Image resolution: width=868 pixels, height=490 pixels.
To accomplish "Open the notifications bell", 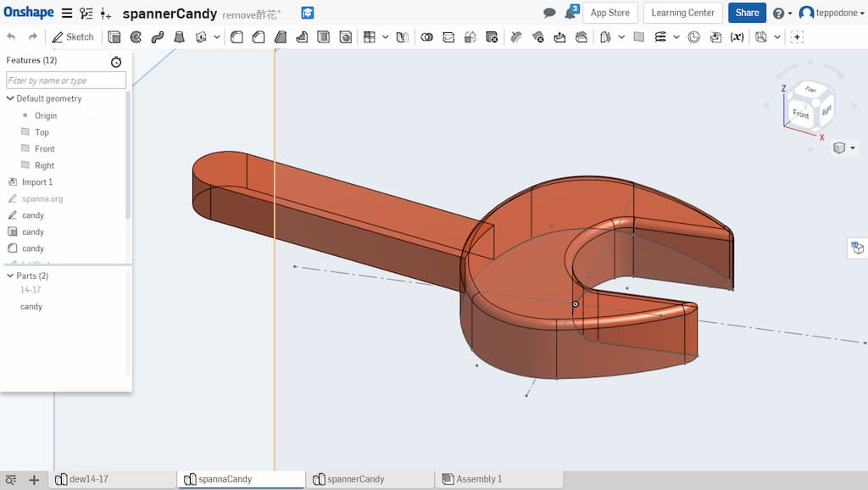I will tap(570, 12).
